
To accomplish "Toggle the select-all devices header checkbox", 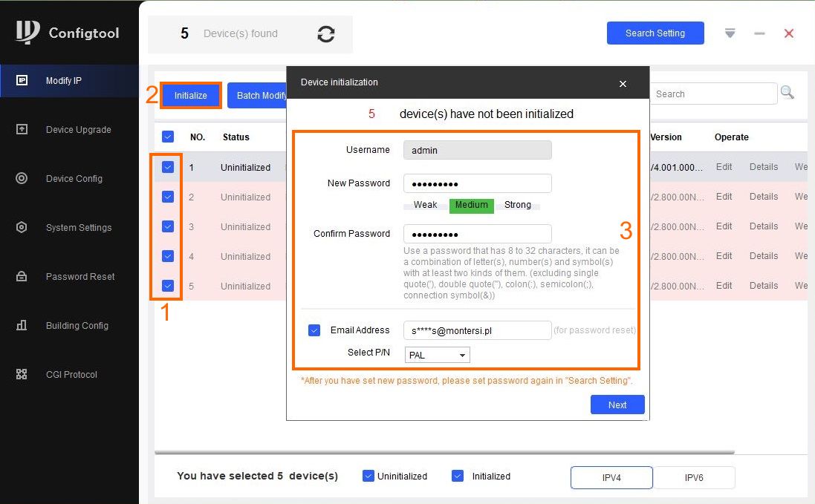I will point(168,137).
